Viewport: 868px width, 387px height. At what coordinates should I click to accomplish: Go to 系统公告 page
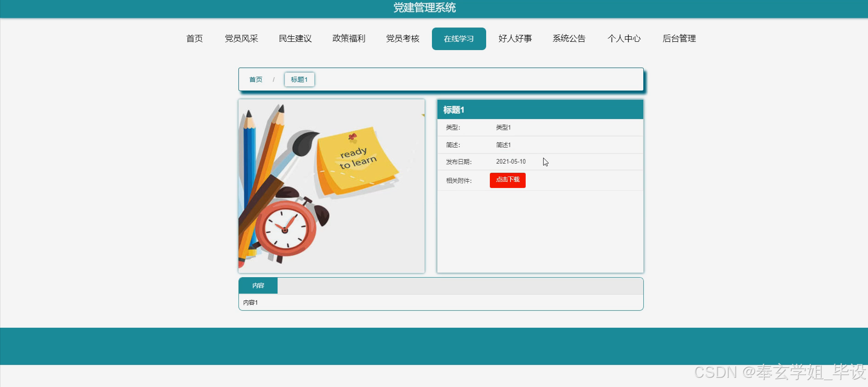(x=569, y=39)
